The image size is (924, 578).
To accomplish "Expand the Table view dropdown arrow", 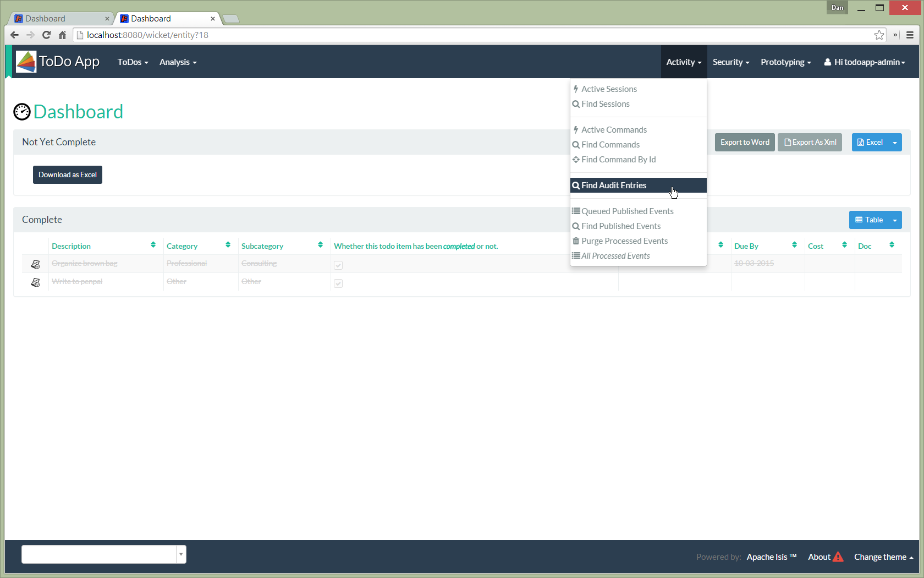I will [895, 220].
